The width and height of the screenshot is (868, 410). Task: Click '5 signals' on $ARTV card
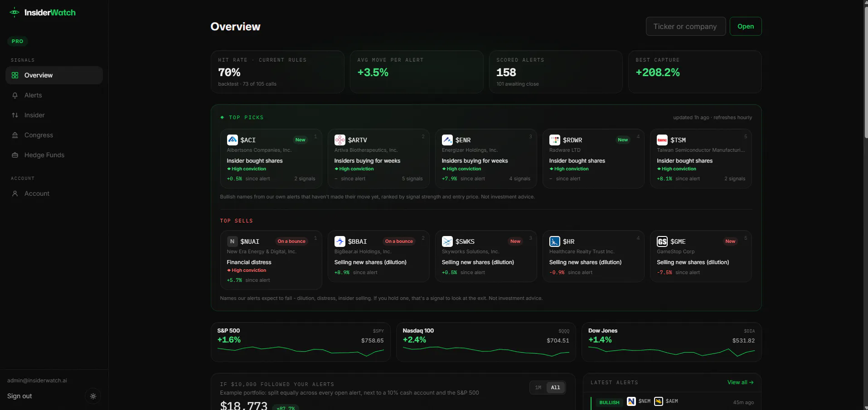point(412,178)
